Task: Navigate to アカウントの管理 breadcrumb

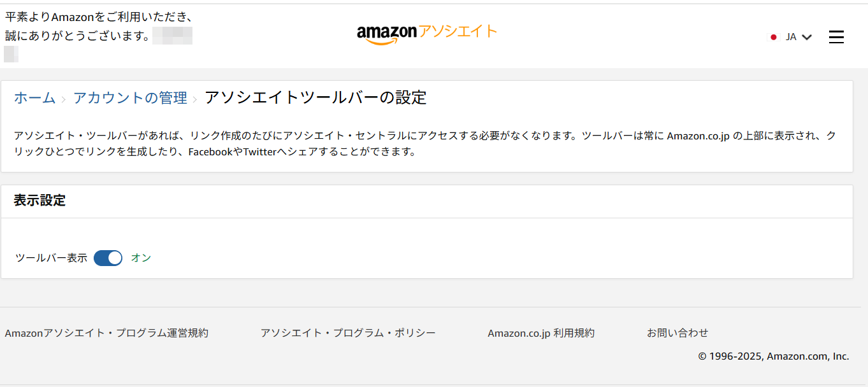Action: click(x=130, y=98)
